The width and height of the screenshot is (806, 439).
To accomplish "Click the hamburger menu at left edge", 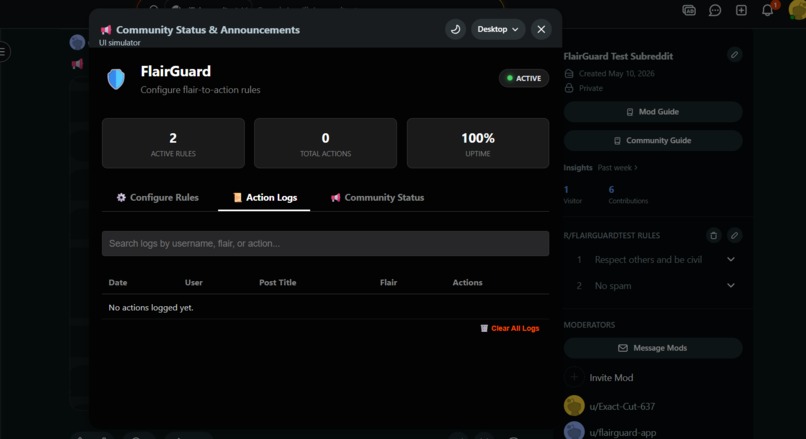I will tap(3, 51).
